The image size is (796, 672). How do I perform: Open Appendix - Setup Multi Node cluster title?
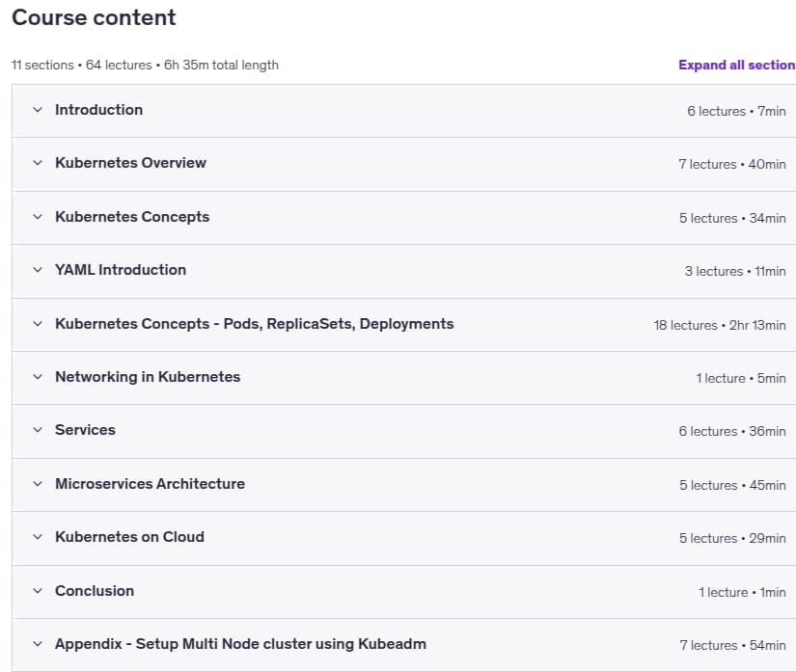click(240, 644)
